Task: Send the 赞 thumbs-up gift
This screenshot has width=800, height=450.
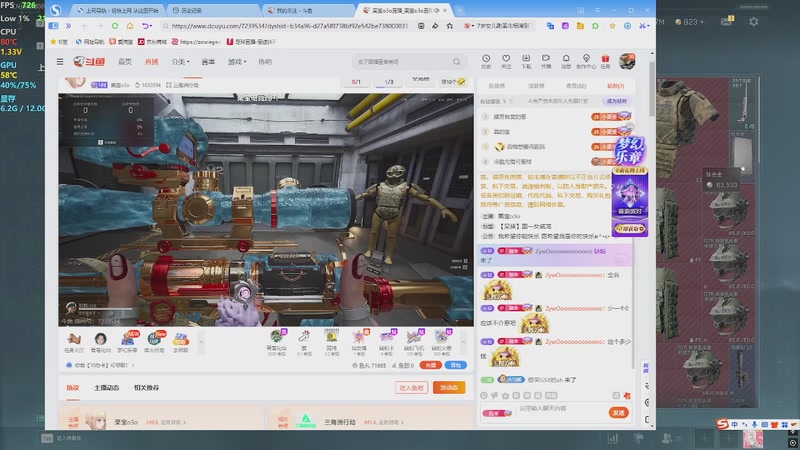Action: [304, 342]
